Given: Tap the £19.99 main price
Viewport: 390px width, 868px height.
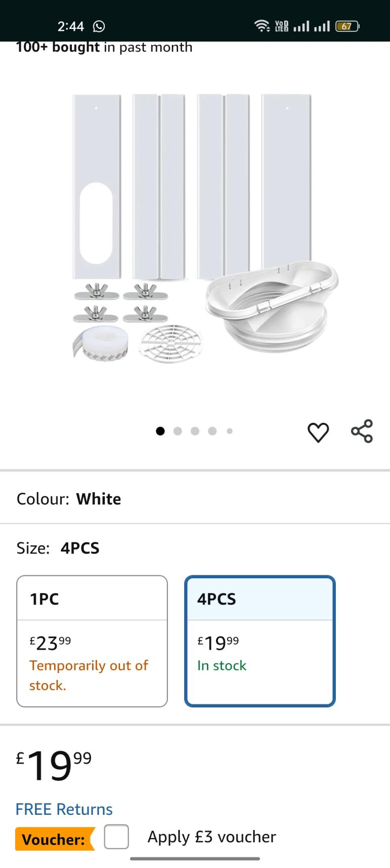Looking at the screenshot, I should [54, 765].
